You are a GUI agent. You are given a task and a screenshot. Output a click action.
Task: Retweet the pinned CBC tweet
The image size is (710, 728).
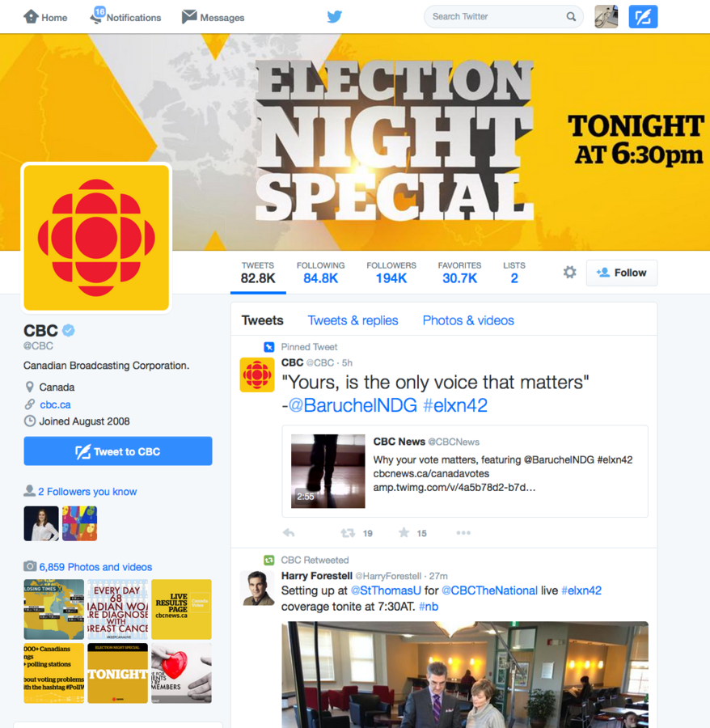[348, 533]
